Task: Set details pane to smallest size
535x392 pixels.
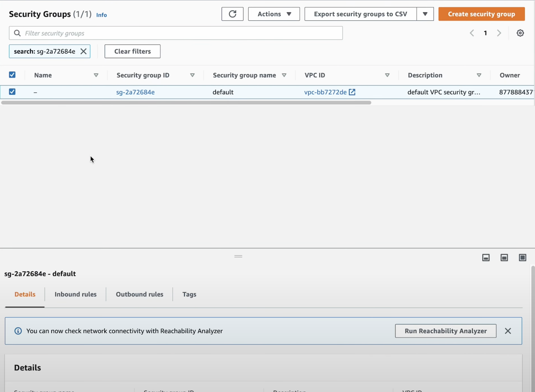Action: (486, 257)
